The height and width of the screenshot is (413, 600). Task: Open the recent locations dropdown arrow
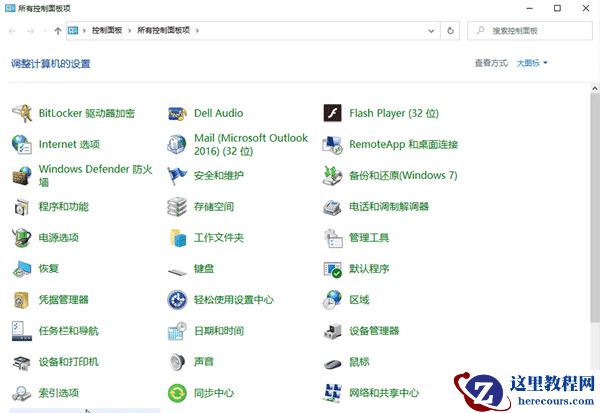[x=45, y=31]
